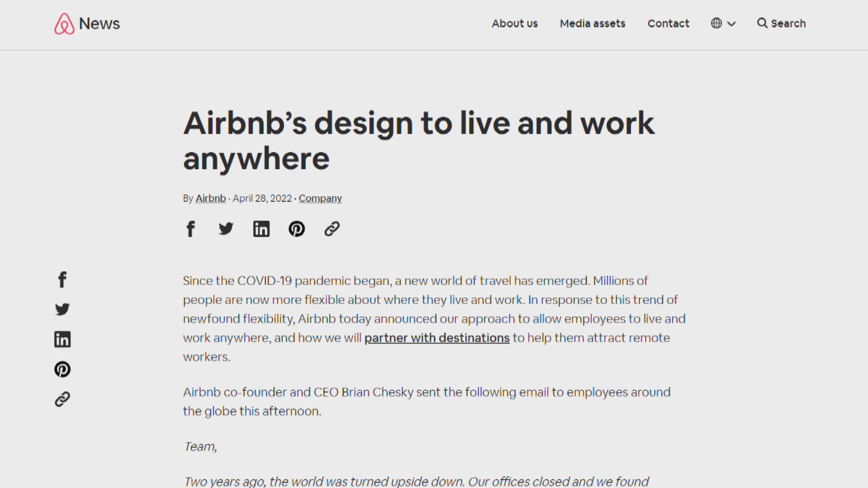Image resolution: width=868 pixels, height=488 pixels.
Task: Copy the article link below the headline
Action: pos(332,229)
